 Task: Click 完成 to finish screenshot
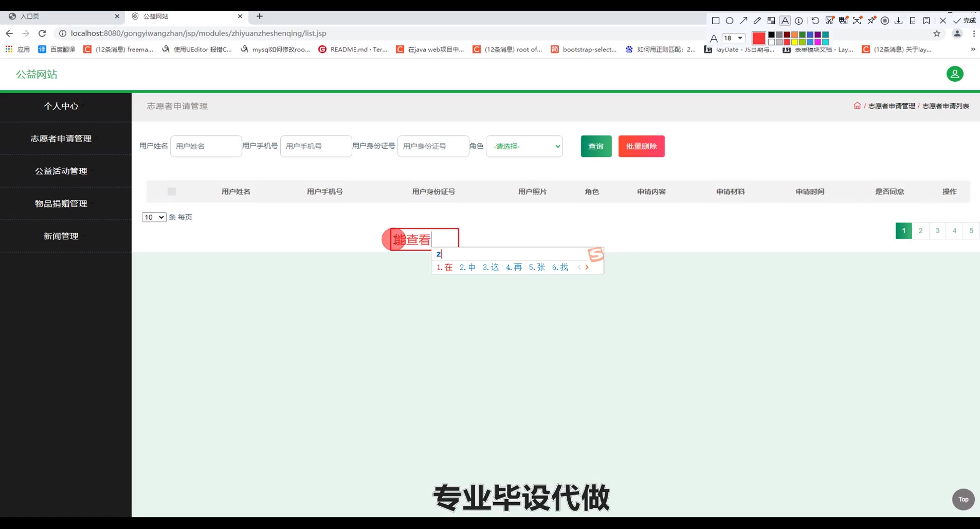click(x=964, y=21)
